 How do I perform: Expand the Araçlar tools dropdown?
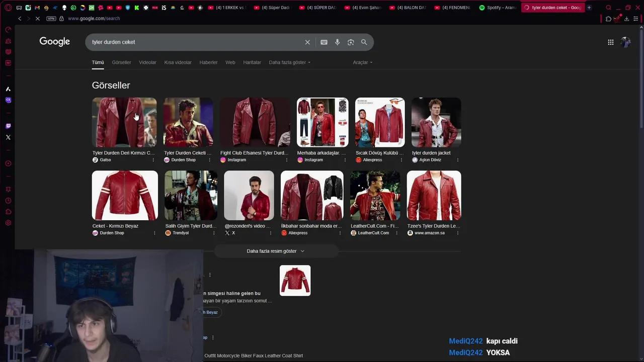point(362,62)
